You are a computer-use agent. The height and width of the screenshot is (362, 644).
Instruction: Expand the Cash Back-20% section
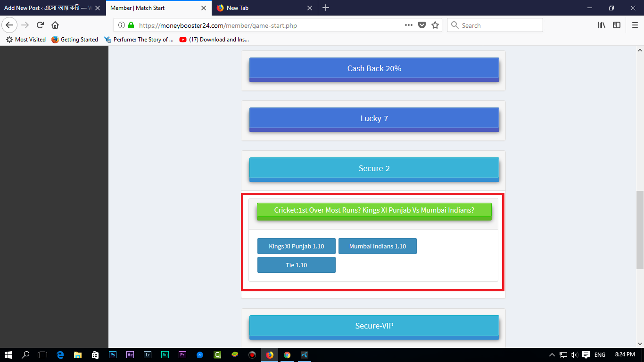(x=374, y=69)
